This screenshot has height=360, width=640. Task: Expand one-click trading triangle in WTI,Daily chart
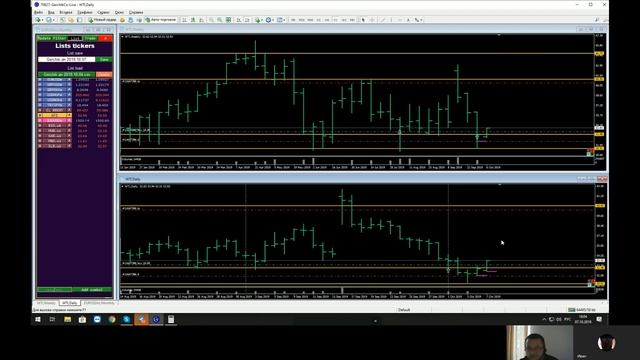click(122, 187)
